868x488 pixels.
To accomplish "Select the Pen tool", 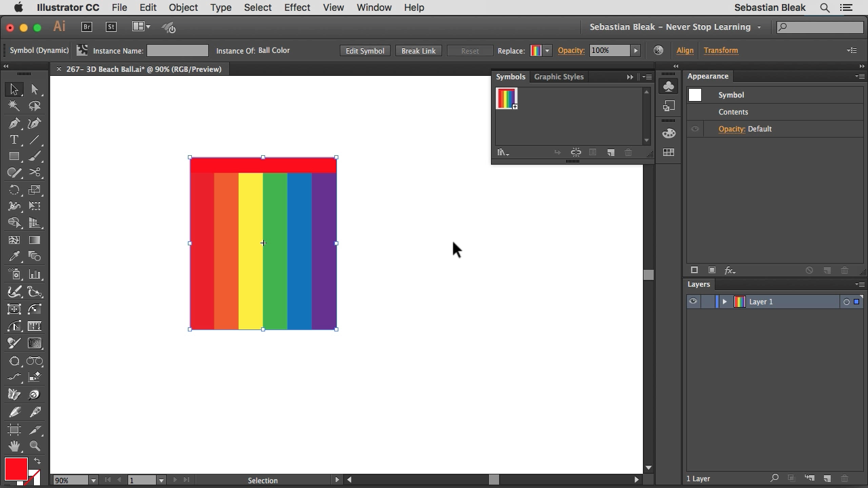I will tap(14, 123).
